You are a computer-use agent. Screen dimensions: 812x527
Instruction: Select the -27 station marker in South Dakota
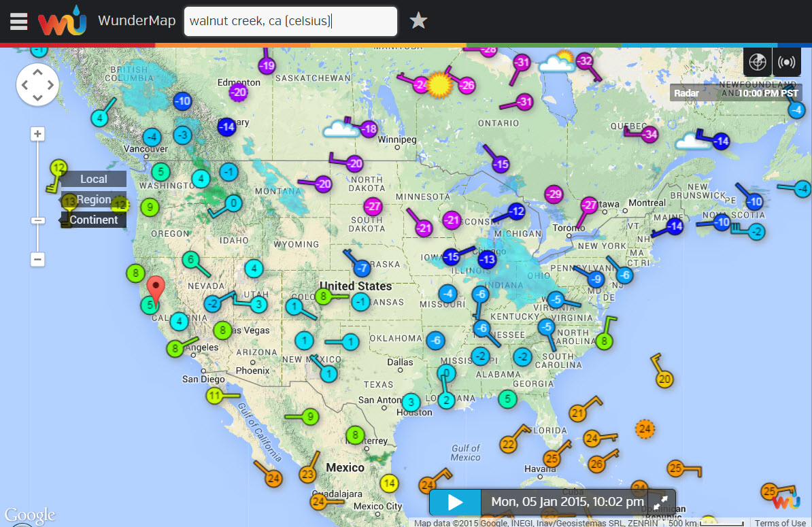(373, 206)
